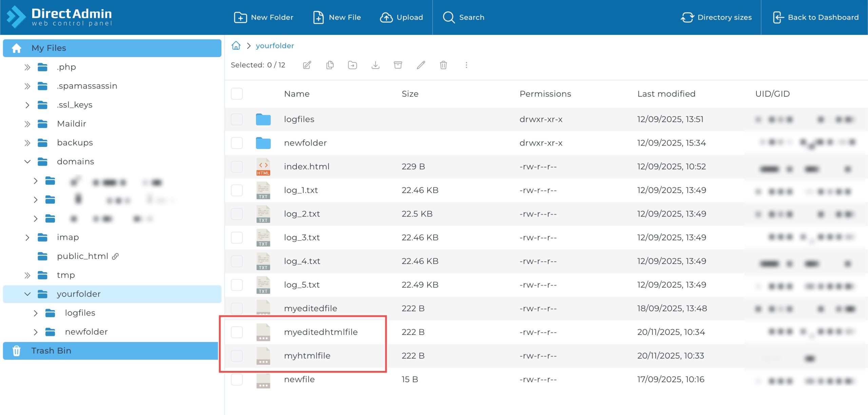Open the Trash Bin section
868x415 pixels.
51,351
